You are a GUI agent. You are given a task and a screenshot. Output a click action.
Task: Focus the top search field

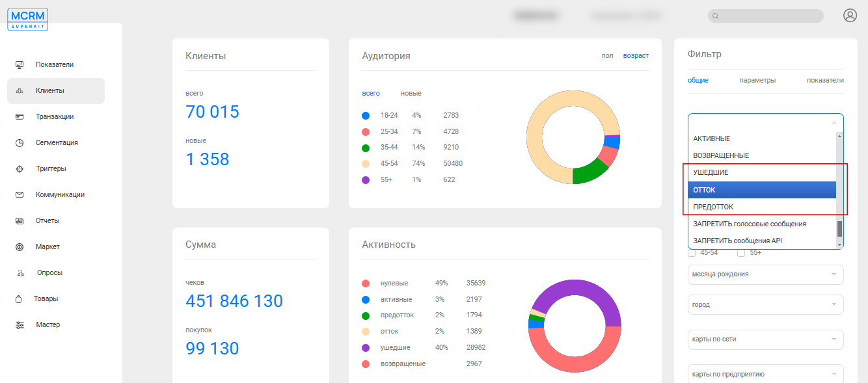click(766, 16)
